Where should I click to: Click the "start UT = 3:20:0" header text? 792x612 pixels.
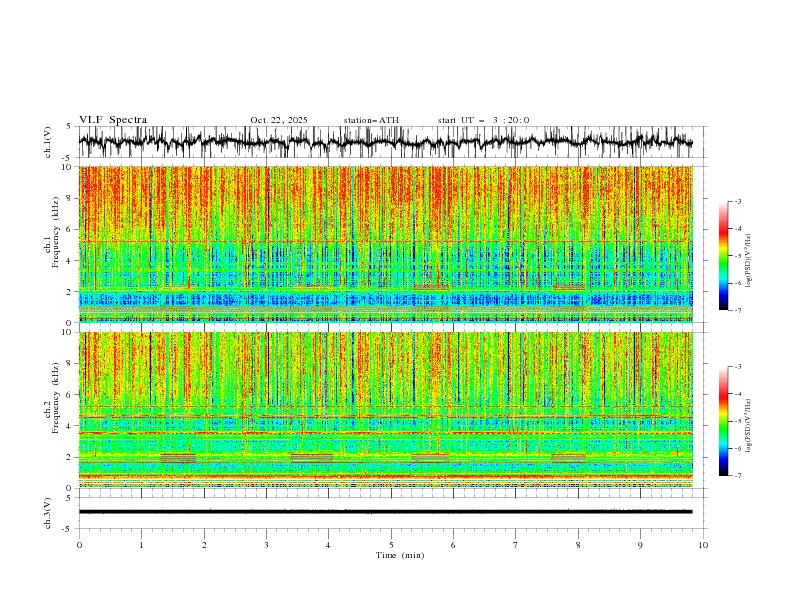click(483, 120)
